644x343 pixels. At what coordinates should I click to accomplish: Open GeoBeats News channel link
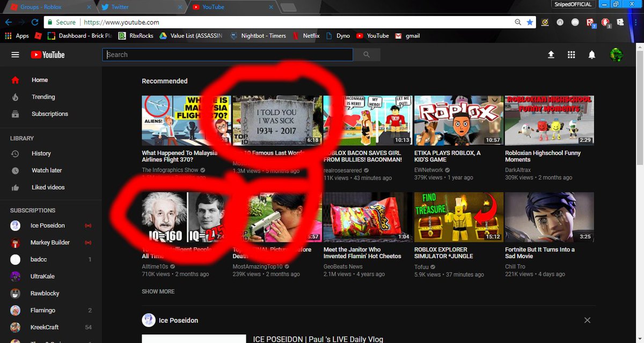(343, 266)
